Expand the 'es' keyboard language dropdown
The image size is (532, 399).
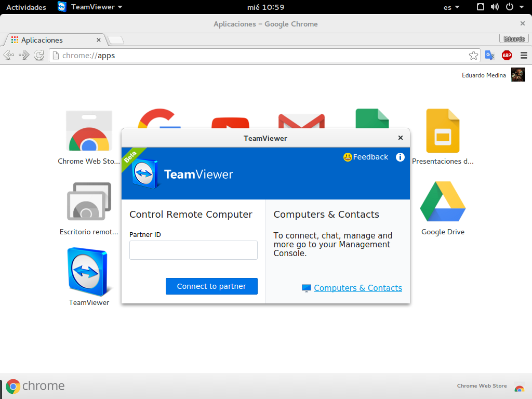451,7
